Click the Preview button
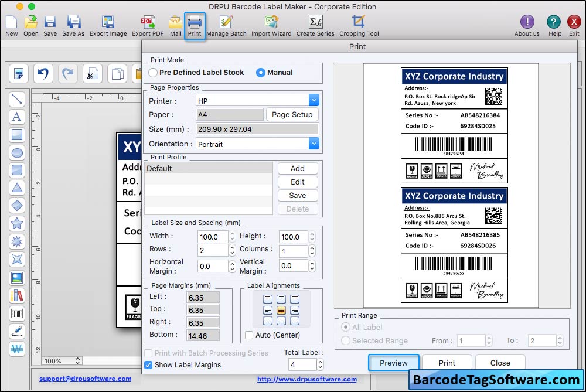586x392 pixels. 394,363
